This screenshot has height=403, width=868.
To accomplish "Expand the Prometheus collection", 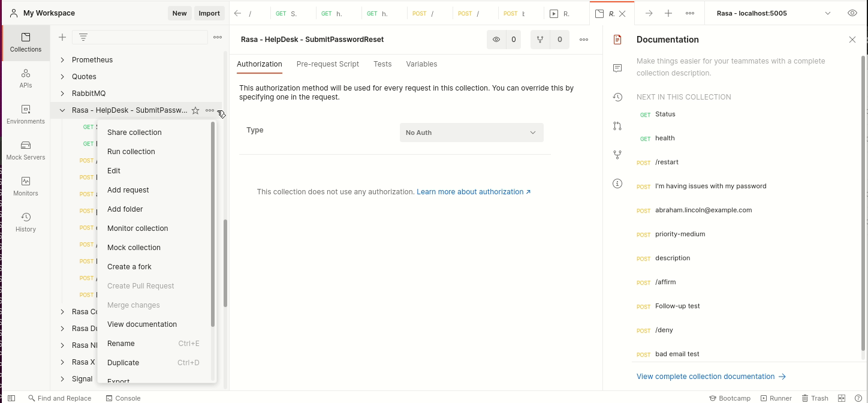I will pyautogui.click(x=62, y=60).
